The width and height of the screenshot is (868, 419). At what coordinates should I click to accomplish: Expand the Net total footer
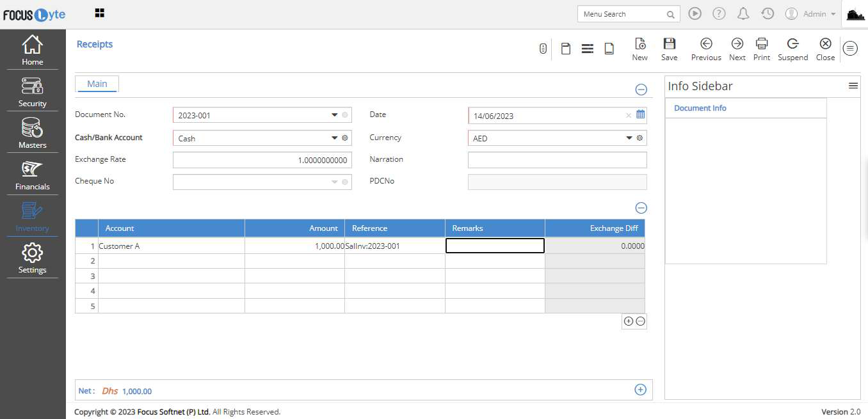(x=640, y=390)
